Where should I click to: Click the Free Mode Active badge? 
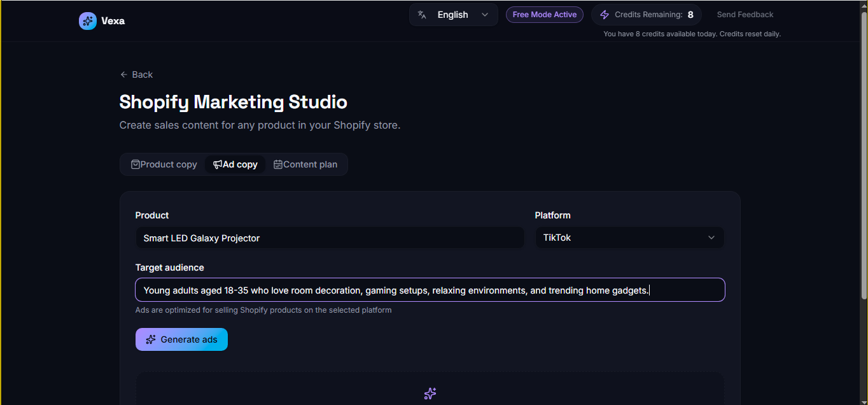[x=545, y=15]
